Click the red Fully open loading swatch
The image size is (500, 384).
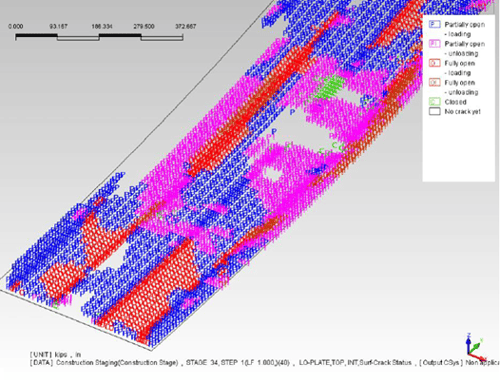pyautogui.click(x=435, y=63)
